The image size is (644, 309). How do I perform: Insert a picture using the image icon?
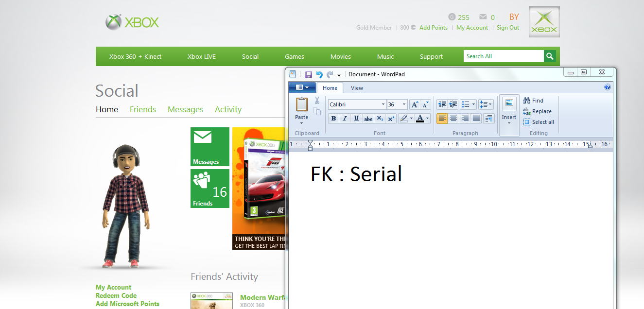[509, 103]
